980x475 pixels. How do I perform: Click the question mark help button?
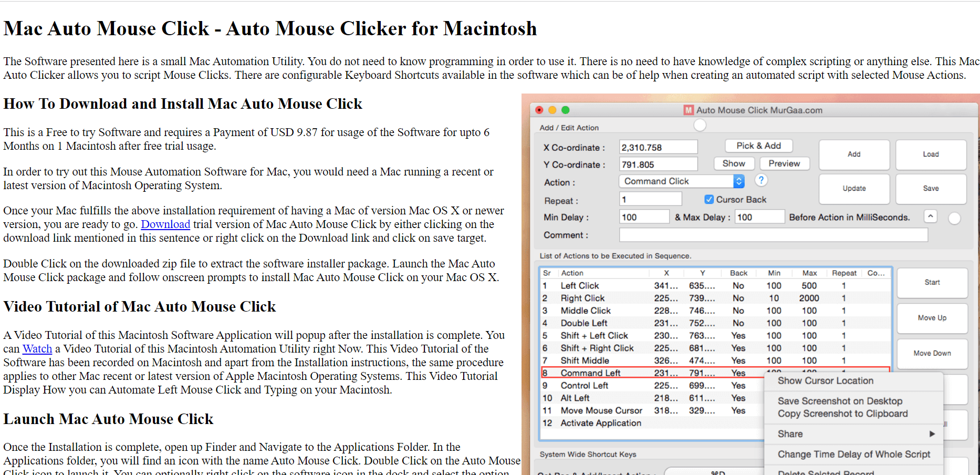(x=761, y=180)
